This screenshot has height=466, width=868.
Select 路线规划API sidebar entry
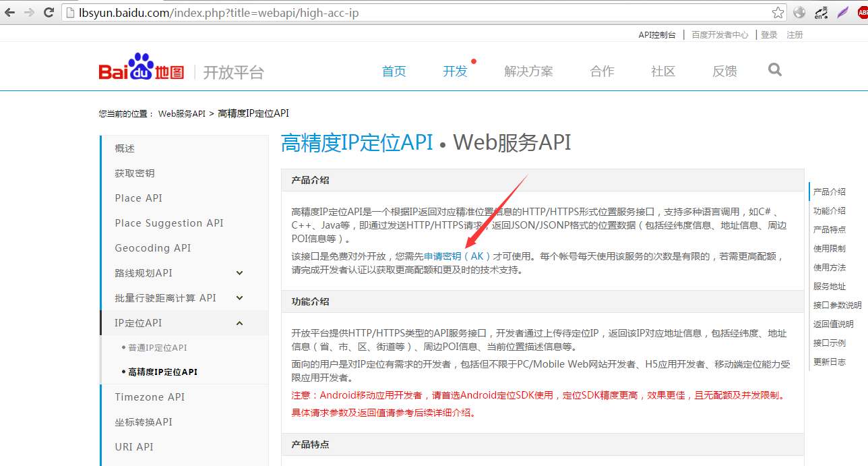click(144, 273)
